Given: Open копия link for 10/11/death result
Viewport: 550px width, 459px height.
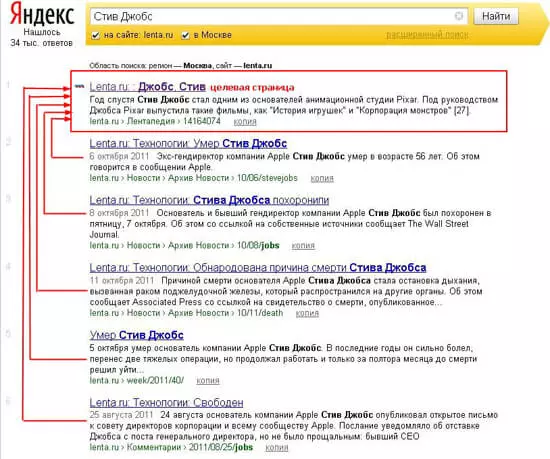Looking at the screenshot, I should click(x=307, y=313).
